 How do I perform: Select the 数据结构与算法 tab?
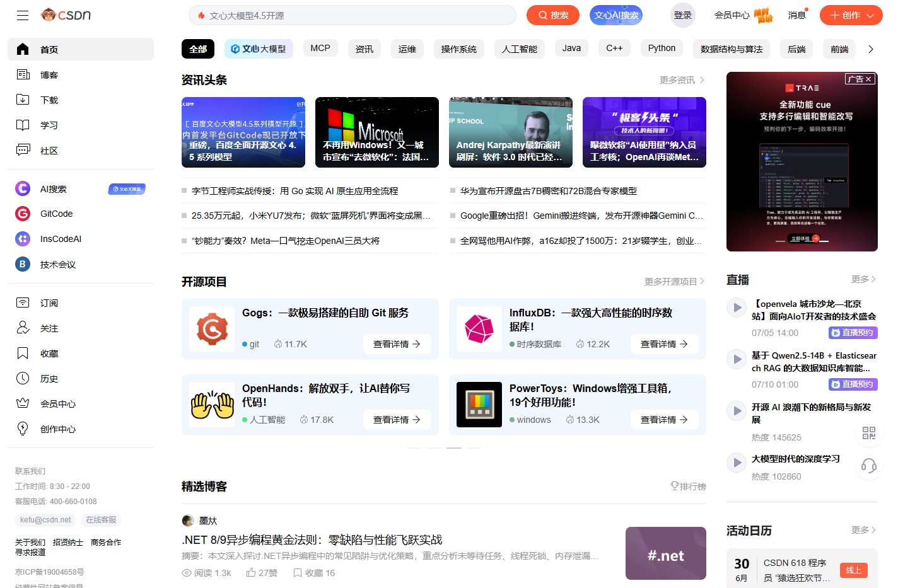pos(732,49)
